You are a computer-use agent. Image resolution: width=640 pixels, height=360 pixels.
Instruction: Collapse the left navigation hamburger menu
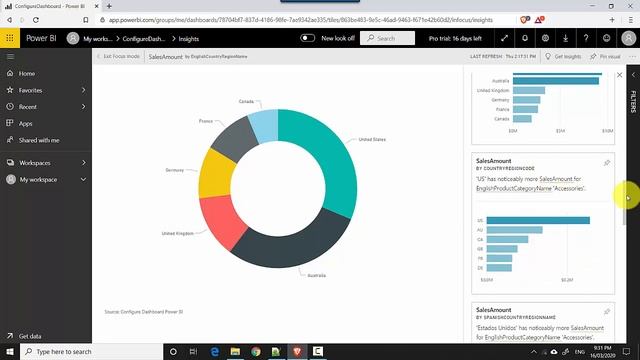pyautogui.click(x=10, y=56)
